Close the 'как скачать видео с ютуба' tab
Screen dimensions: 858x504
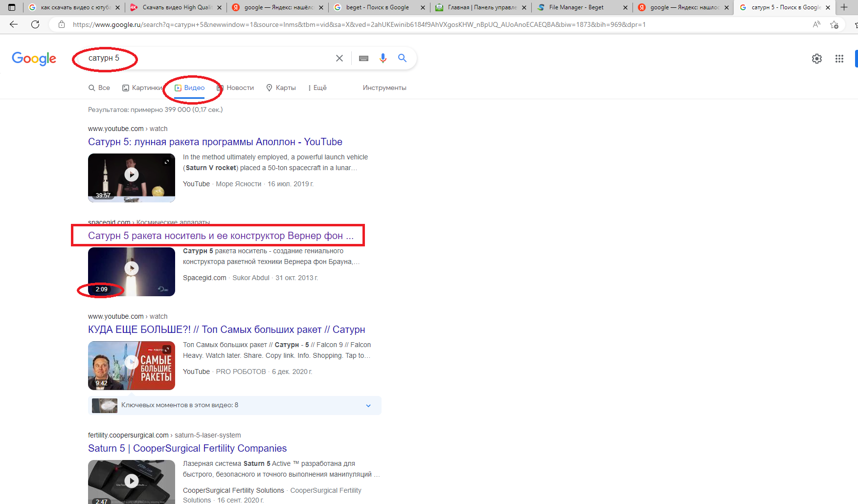(117, 7)
